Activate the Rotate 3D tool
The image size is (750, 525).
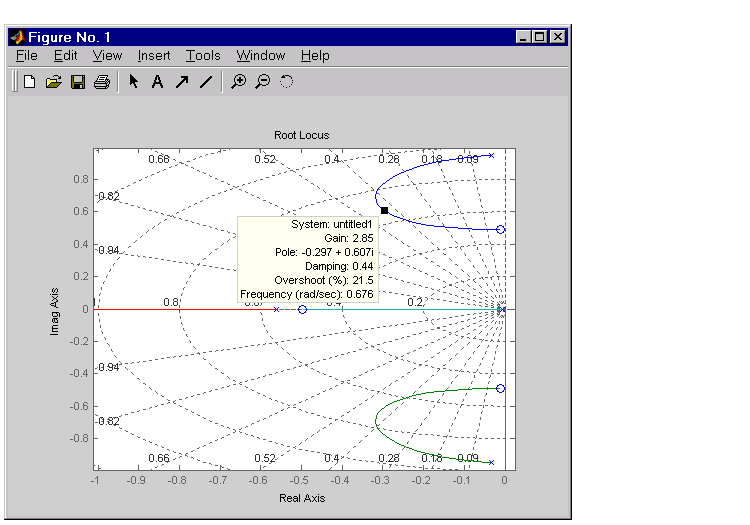coord(286,82)
